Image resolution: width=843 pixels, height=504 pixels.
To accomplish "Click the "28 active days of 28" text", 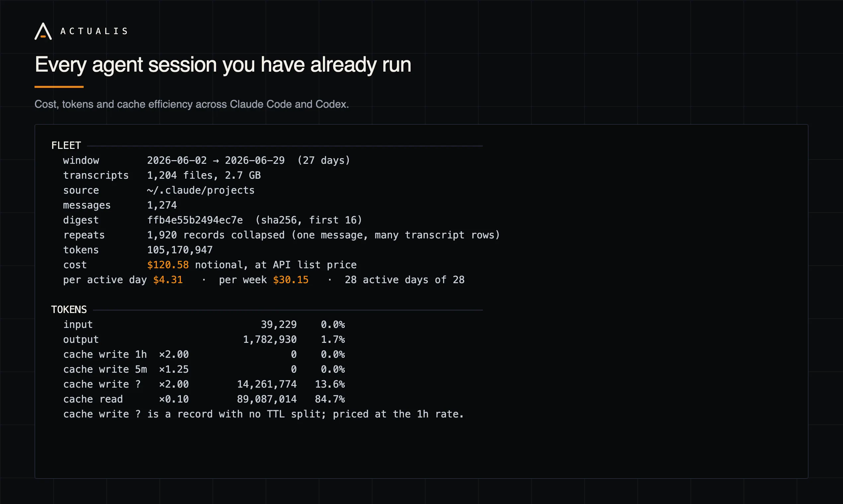I will coord(405,280).
